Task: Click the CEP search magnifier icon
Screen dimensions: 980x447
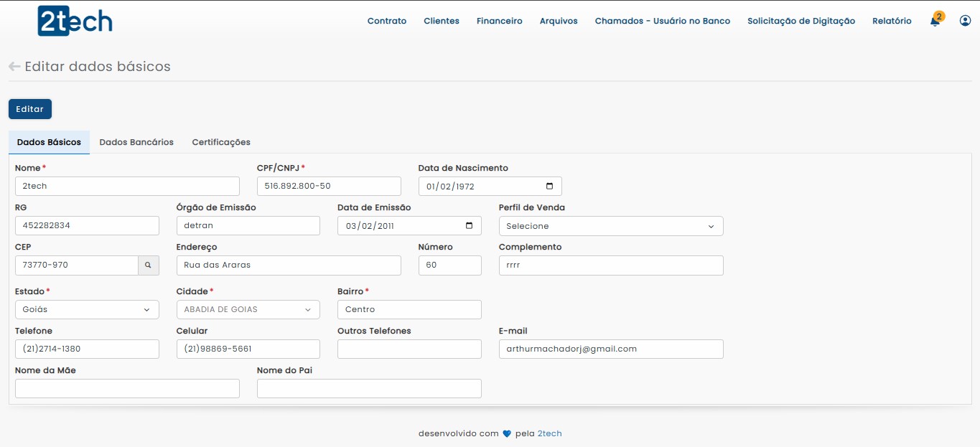Action: (148, 265)
